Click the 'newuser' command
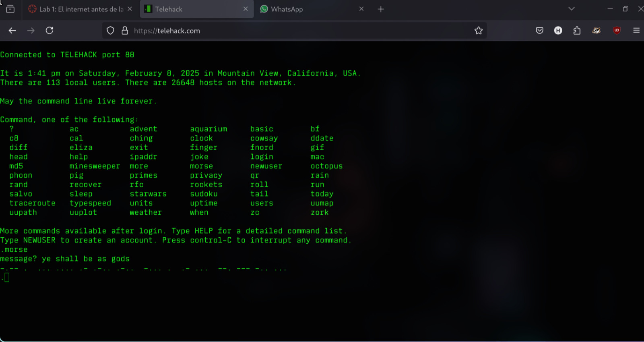644x342 pixels. pyautogui.click(x=266, y=166)
